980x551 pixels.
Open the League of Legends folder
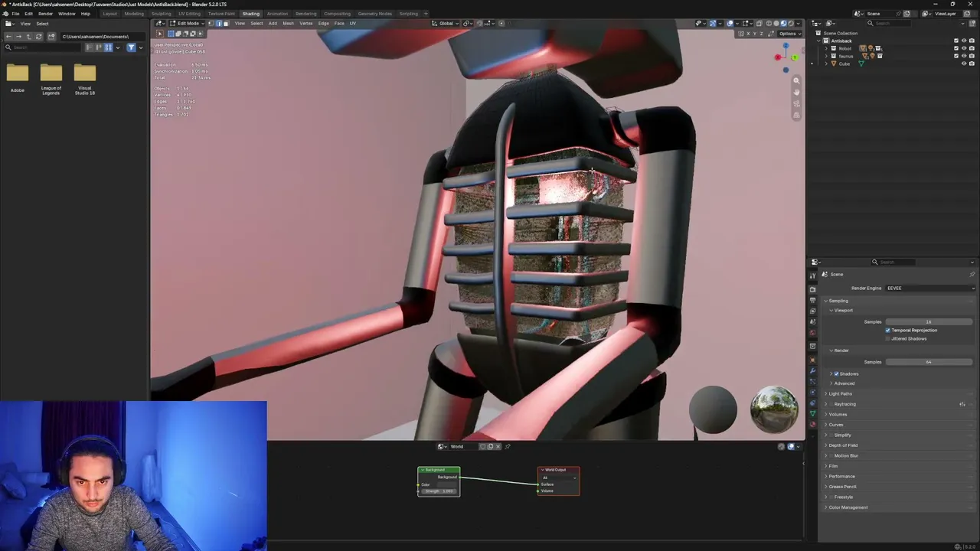(x=51, y=80)
